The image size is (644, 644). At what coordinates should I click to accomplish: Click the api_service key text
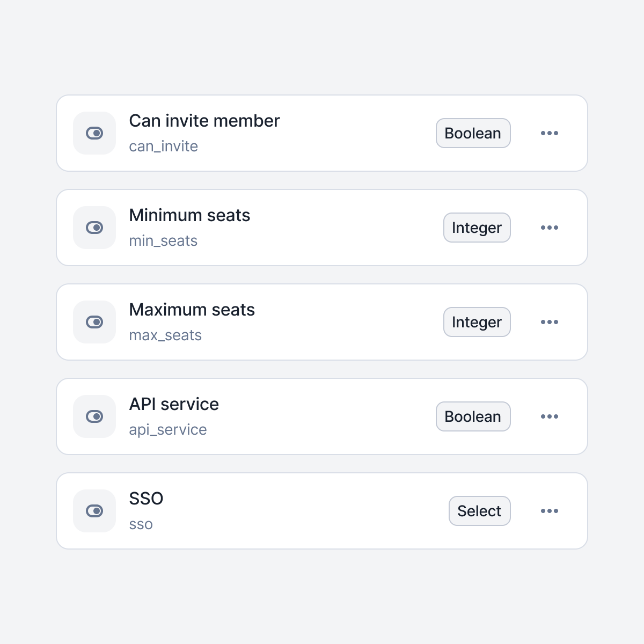pyautogui.click(x=167, y=430)
